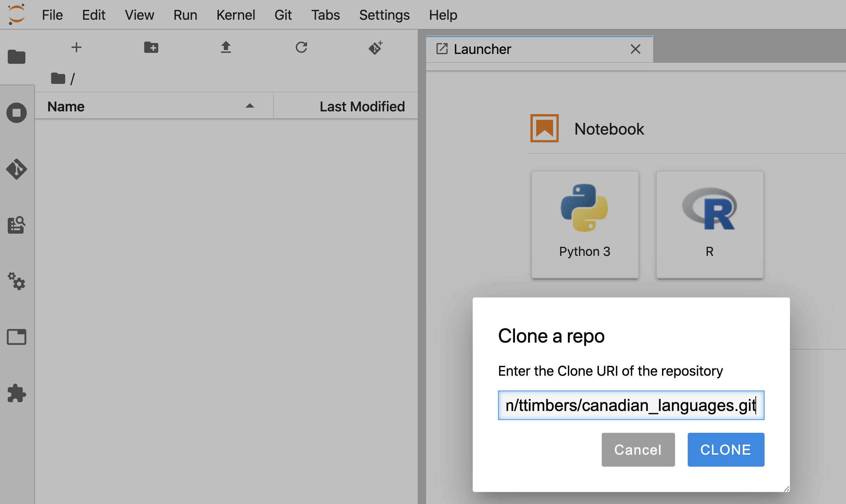
Task: Sort by Last Modified column header
Action: pyautogui.click(x=362, y=106)
